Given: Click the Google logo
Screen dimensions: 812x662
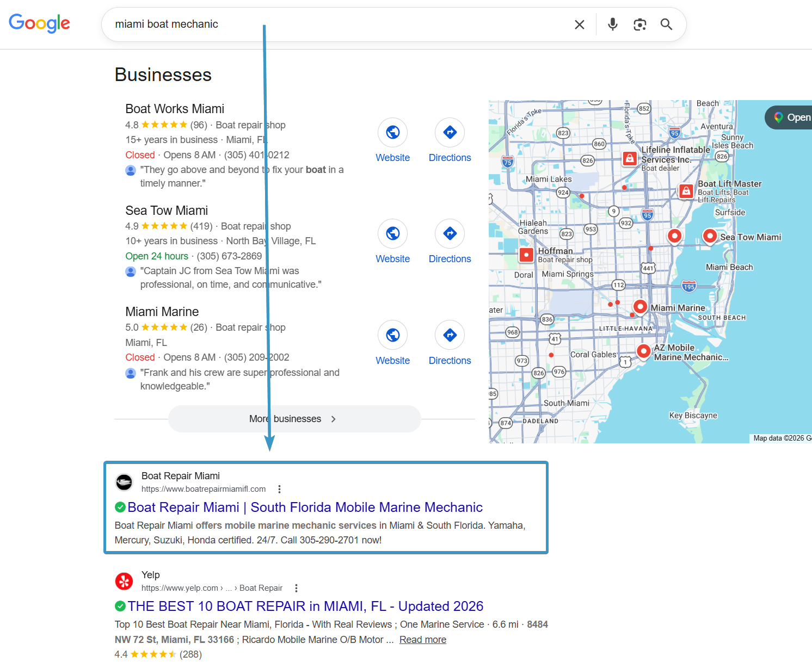Looking at the screenshot, I should (39, 23).
